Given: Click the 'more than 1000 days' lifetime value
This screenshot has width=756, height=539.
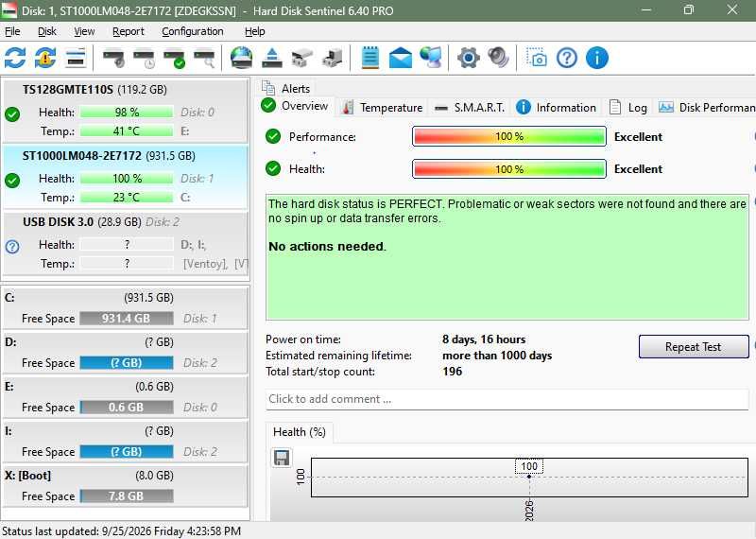Looking at the screenshot, I should [497, 356].
